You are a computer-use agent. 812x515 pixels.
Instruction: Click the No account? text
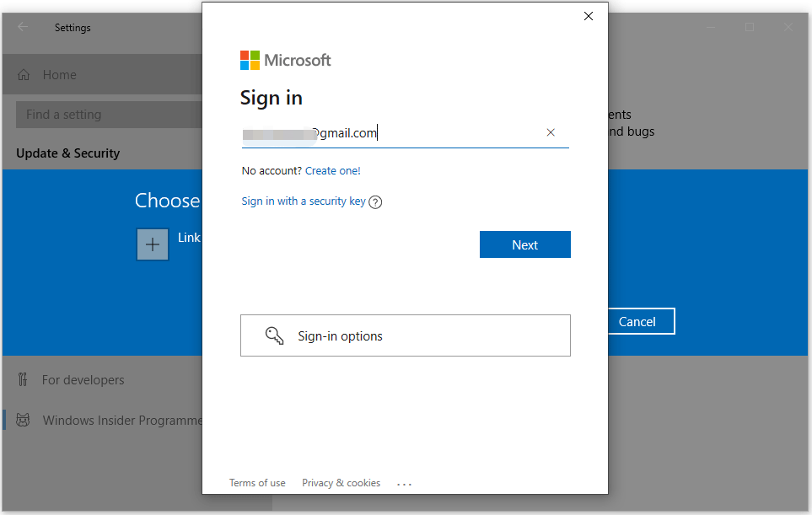(x=272, y=171)
